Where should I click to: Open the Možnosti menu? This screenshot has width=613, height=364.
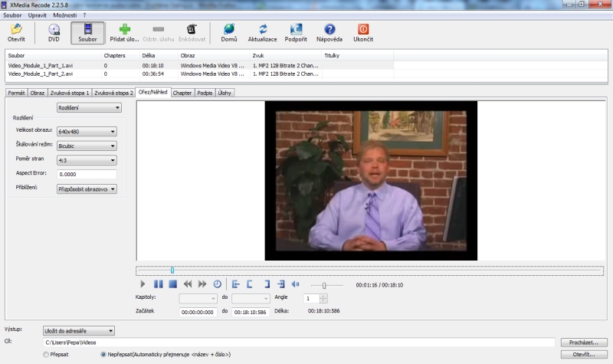[x=65, y=15]
